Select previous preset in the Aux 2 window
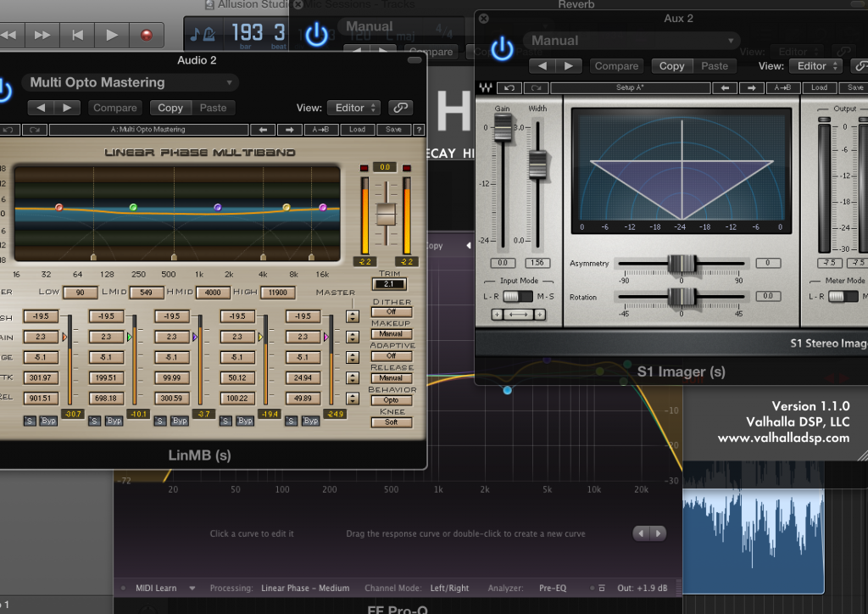The width and height of the screenshot is (868, 614). [542, 66]
